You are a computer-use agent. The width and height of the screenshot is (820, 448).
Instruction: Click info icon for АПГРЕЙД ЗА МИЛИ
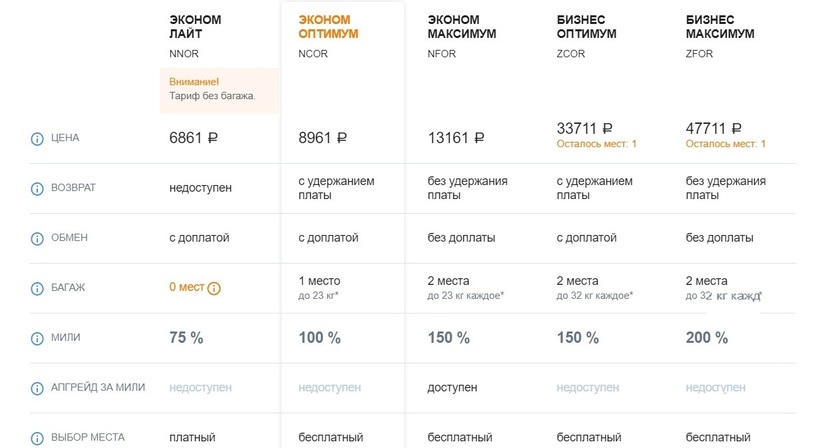pyautogui.click(x=38, y=388)
